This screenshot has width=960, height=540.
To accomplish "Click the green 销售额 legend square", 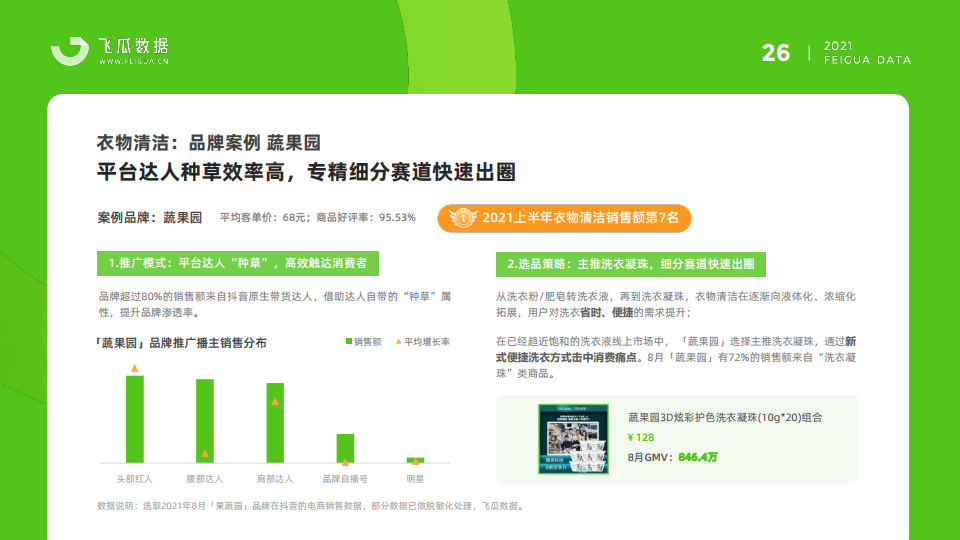I will (349, 342).
